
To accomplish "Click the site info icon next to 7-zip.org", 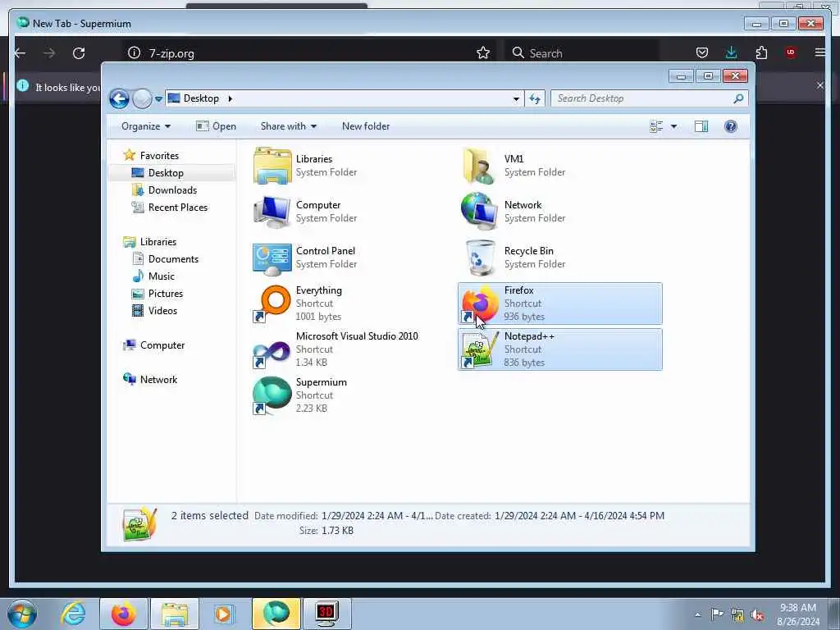I will [x=134, y=52].
